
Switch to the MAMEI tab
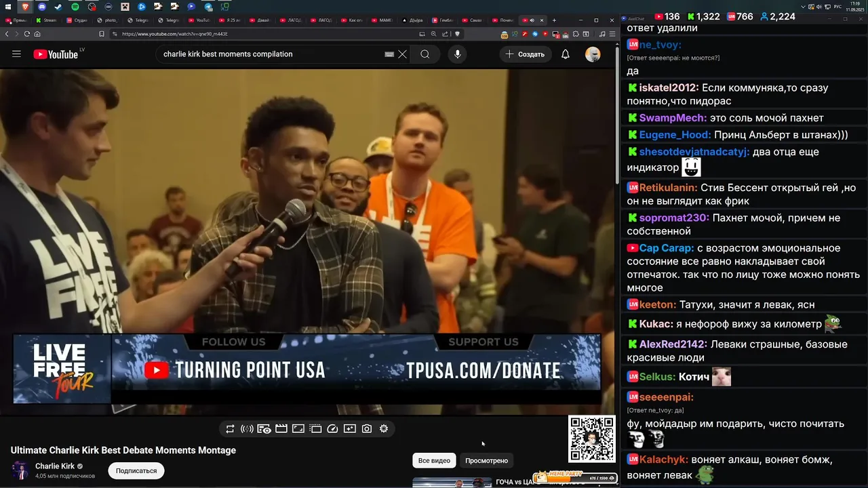pos(382,20)
